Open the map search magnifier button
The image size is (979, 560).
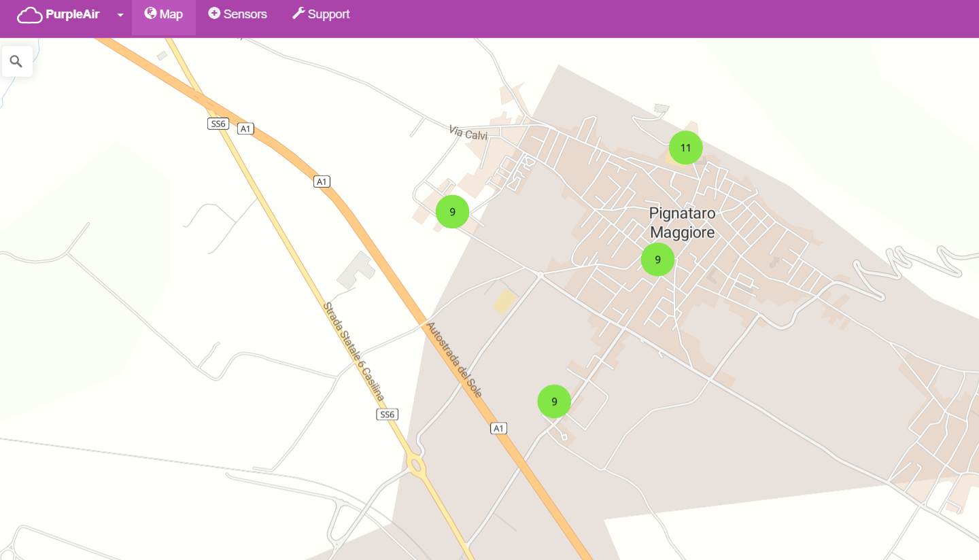click(x=17, y=62)
